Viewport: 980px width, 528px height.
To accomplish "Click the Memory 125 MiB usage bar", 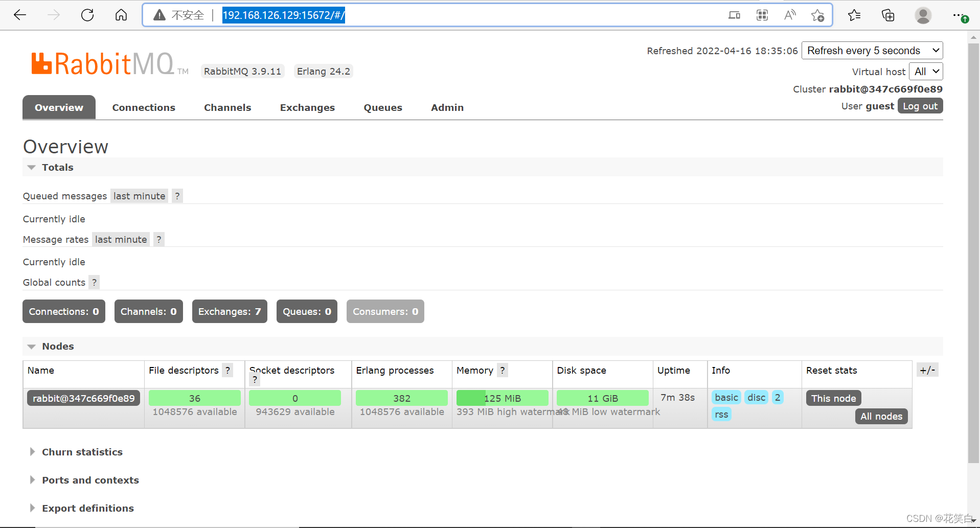I will click(x=502, y=398).
